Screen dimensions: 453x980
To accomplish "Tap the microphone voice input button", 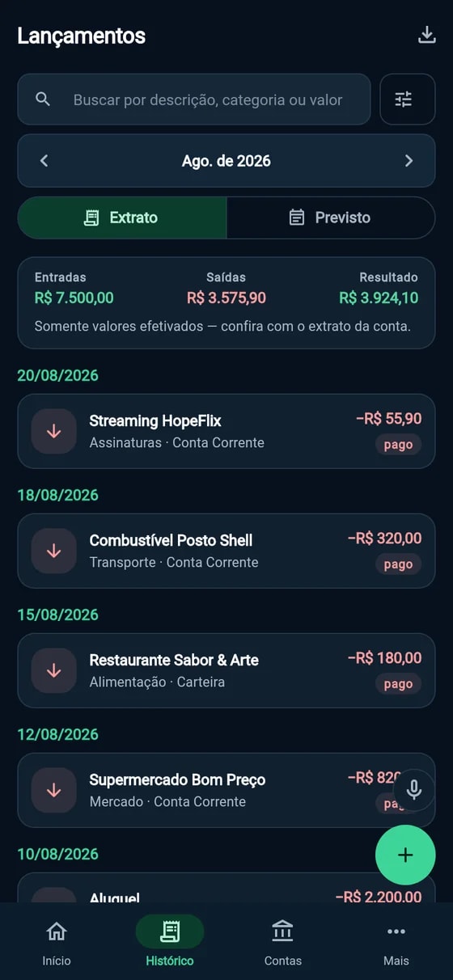I will pos(414,790).
